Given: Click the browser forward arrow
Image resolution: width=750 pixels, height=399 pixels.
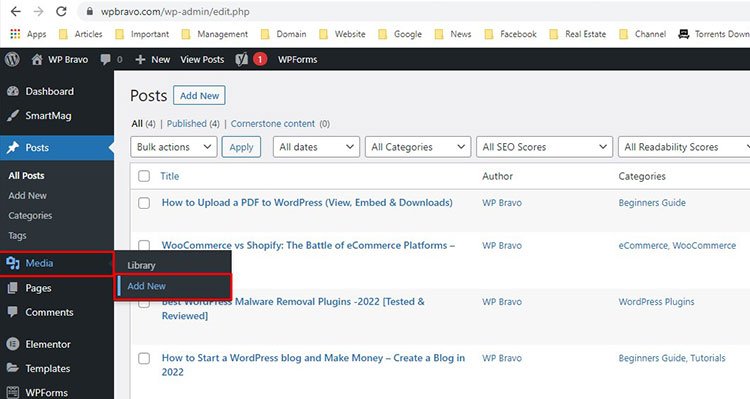Looking at the screenshot, I should [38, 11].
